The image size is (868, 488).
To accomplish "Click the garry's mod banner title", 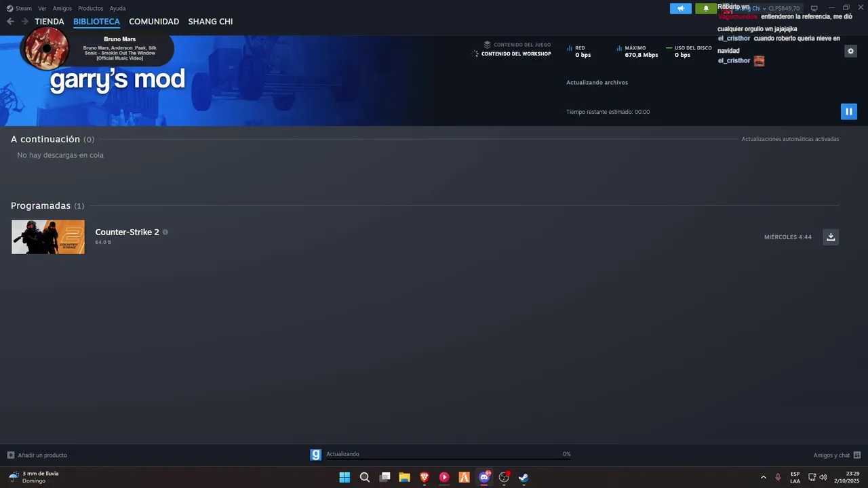I will (117, 79).
